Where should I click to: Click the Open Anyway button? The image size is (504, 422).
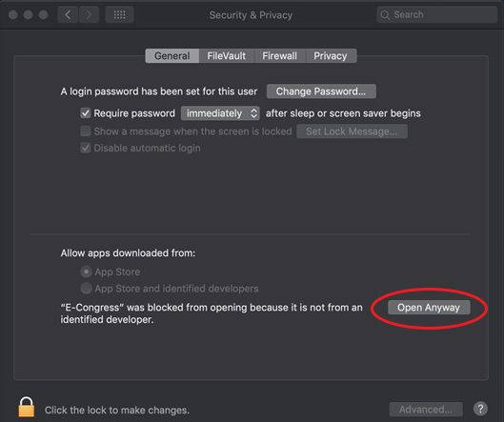(429, 308)
